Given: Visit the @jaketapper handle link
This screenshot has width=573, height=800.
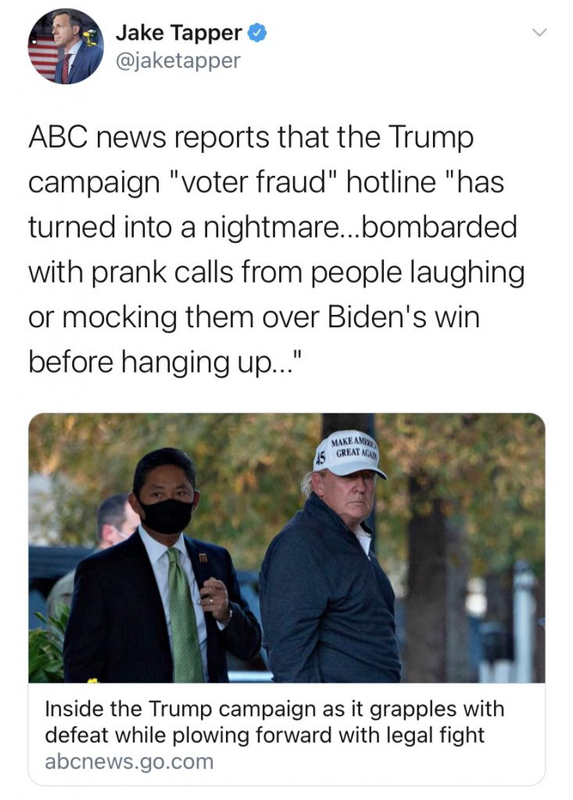Looking at the screenshot, I should [178, 61].
